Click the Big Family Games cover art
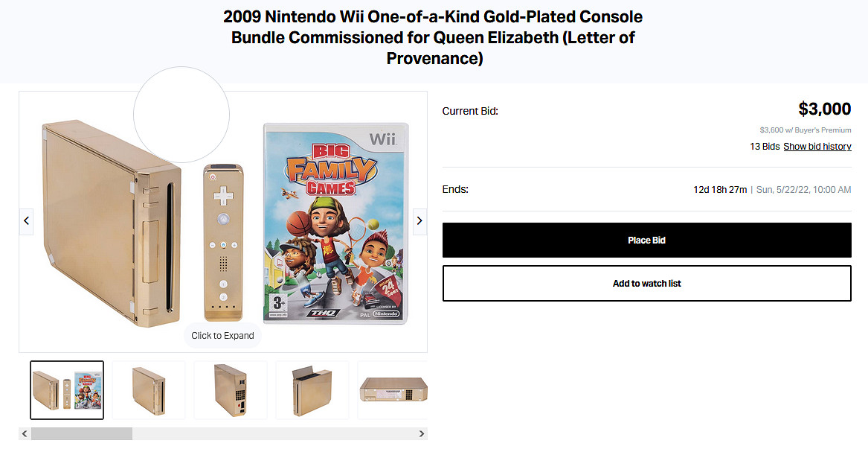868x449 pixels. coord(336,223)
